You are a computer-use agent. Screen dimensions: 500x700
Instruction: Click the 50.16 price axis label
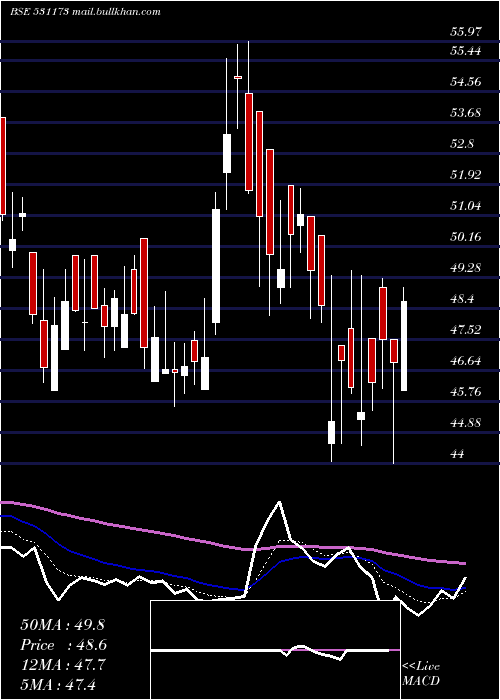pos(466,237)
